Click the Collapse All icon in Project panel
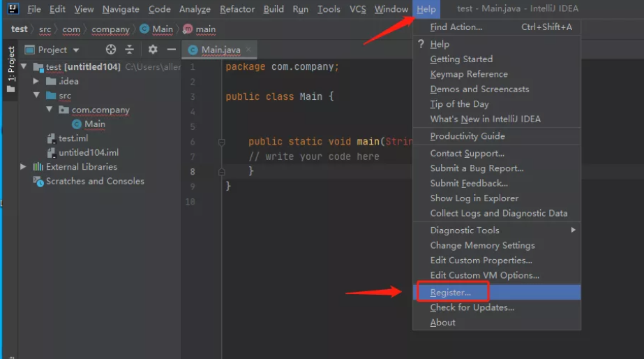Screen dimensions: 644x359 [x=129, y=50]
